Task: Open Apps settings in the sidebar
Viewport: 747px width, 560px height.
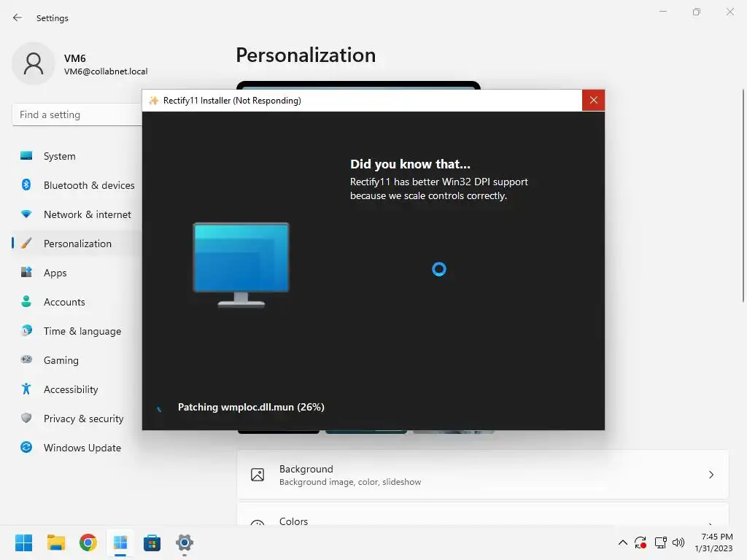Action: point(76,273)
